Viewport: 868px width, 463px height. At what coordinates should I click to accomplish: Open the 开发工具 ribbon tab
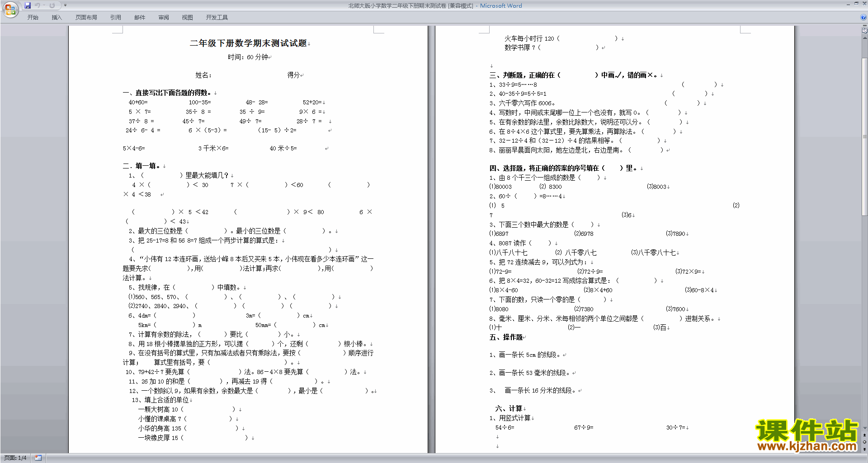217,18
